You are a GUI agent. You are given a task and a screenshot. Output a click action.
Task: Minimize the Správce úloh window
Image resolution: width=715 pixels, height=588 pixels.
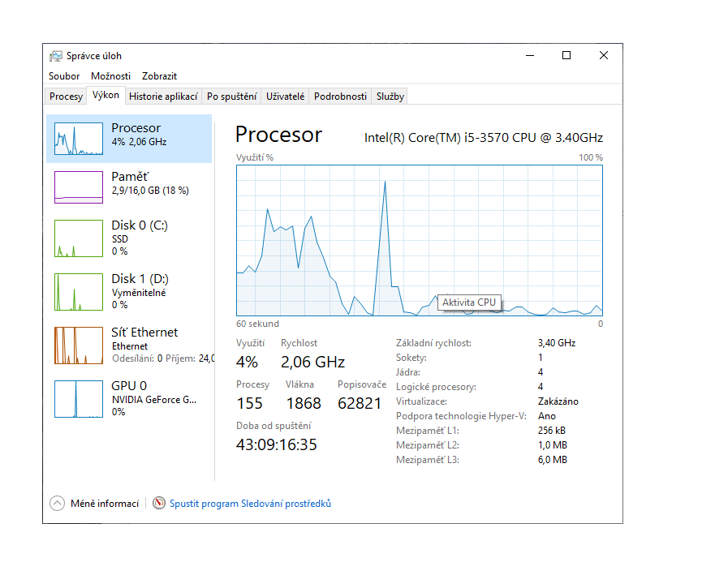(x=530, y=56)
